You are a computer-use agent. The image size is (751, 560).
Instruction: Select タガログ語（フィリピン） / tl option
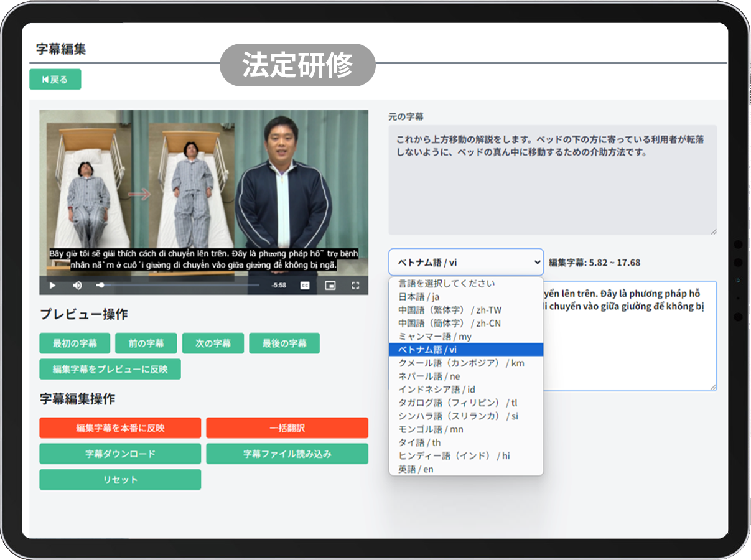pyautogui.click(x=466, y=403)
